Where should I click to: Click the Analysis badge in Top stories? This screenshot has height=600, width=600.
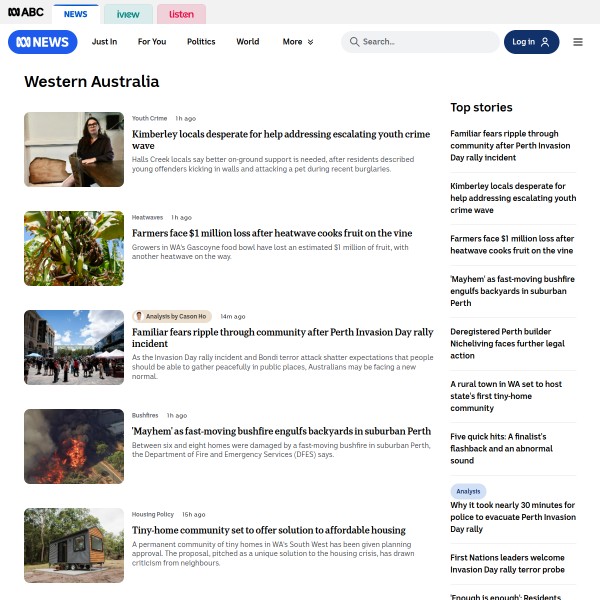pos(468,491)
